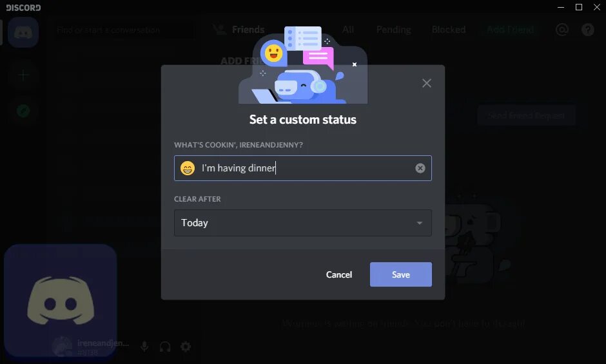
Task: Minimize the Discord window
Action: 561,7
